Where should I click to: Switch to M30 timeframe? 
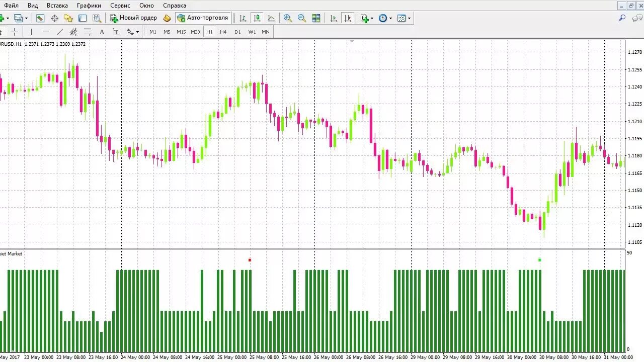195,32
